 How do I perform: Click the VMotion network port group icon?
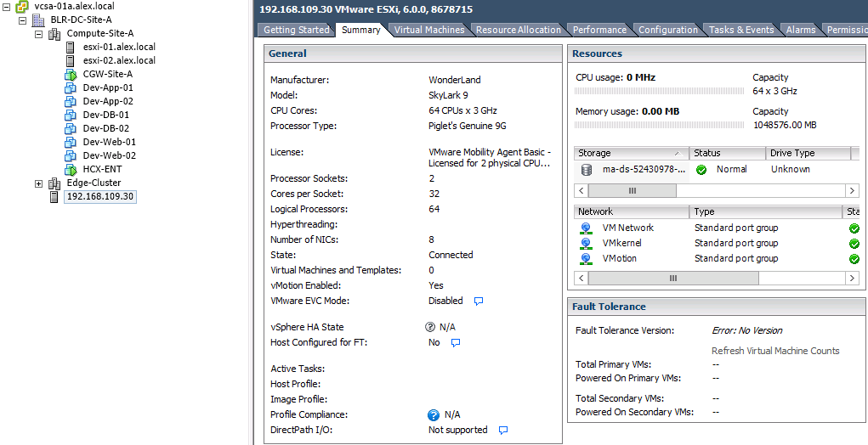586,258
